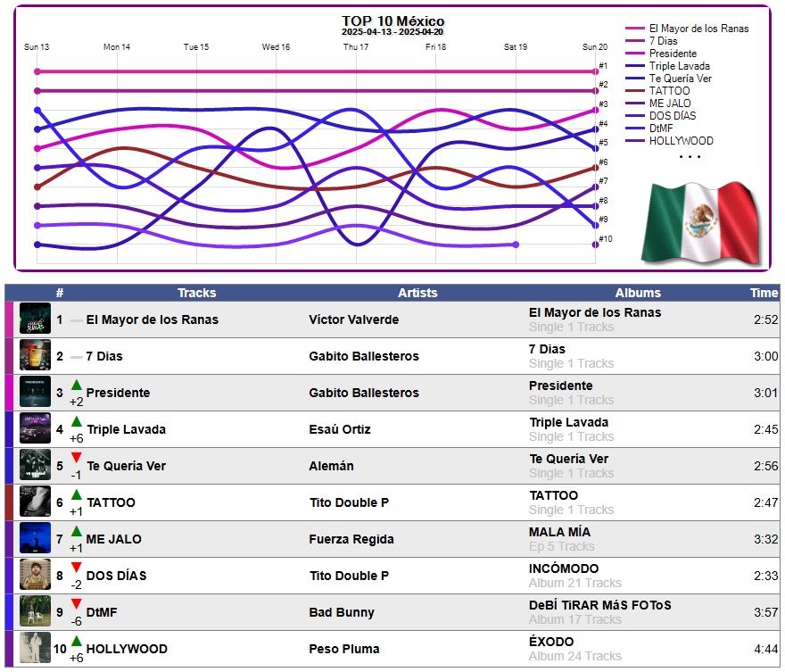Expand the legend via three dots

(690, 157)
